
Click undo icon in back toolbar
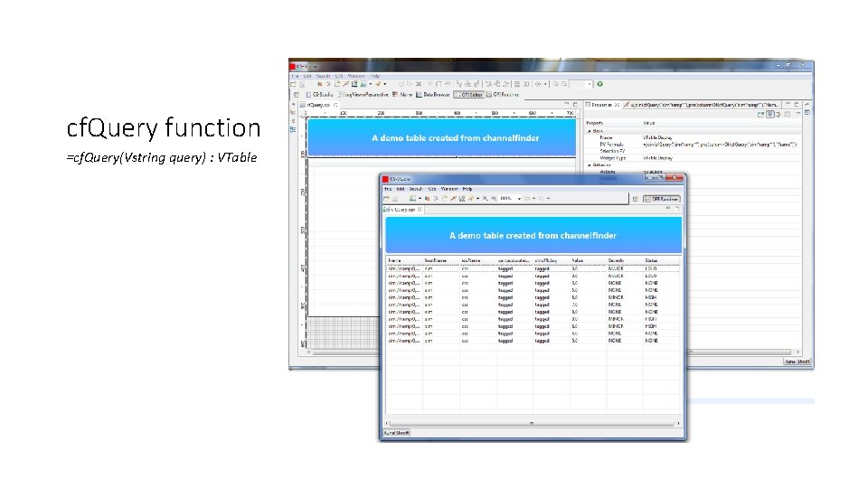tap(401, 84)
